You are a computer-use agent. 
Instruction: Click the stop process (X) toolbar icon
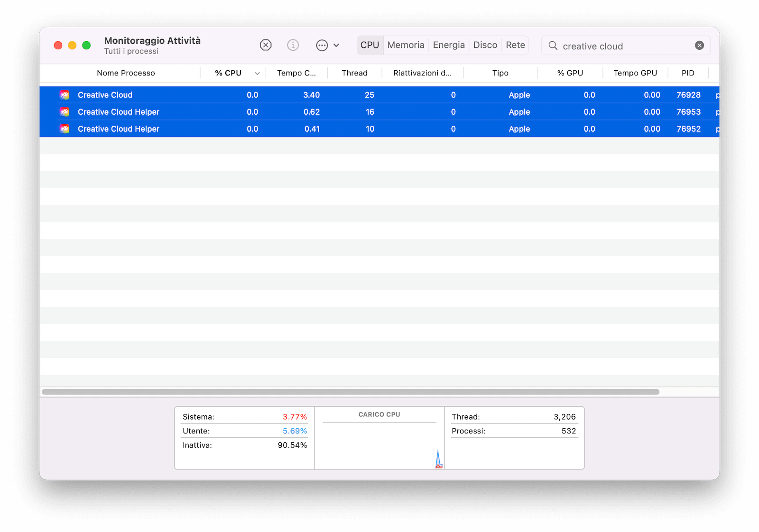pyautogui.click(x=266, y=45)
